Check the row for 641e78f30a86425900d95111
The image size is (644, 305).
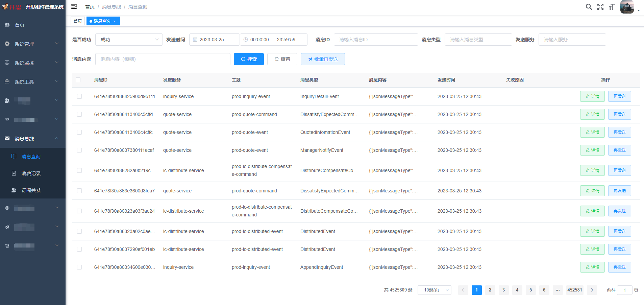[x=79, y=96]
